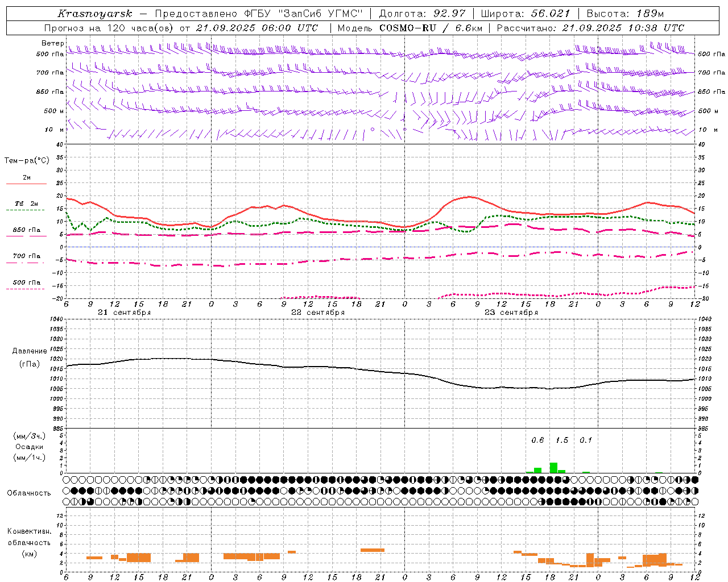Click the right-side '10 м' wind level label
Screen dimensions: 728x582
708,130
